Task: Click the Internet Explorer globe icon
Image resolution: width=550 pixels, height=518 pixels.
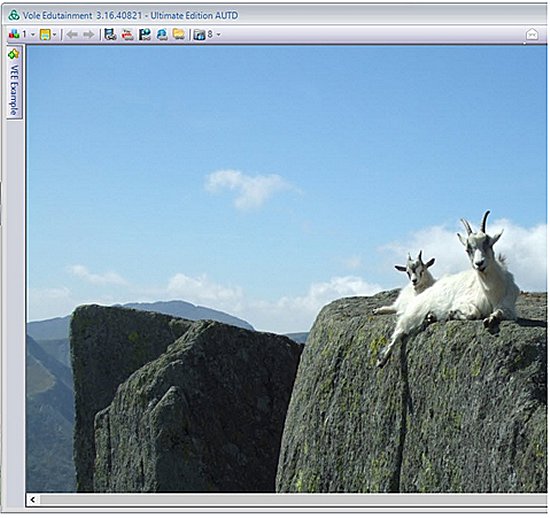Action: [162, 34]
